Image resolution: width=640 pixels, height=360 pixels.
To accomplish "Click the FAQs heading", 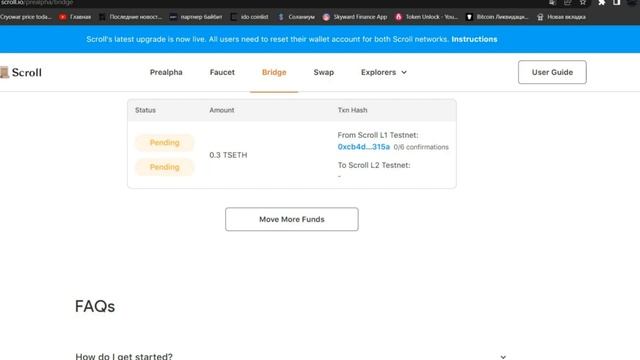I will click(x=95, y=307).
